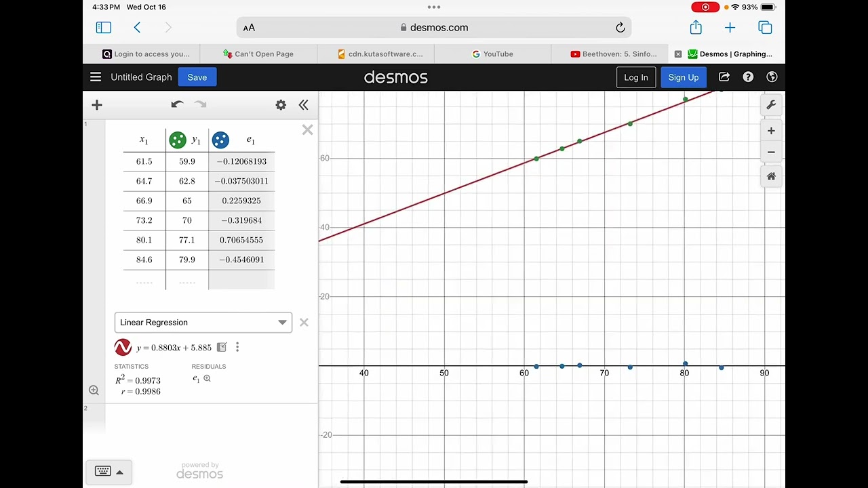The image size is (868, 488).
Task: Click the e1 column header
Action: (251, 140)
